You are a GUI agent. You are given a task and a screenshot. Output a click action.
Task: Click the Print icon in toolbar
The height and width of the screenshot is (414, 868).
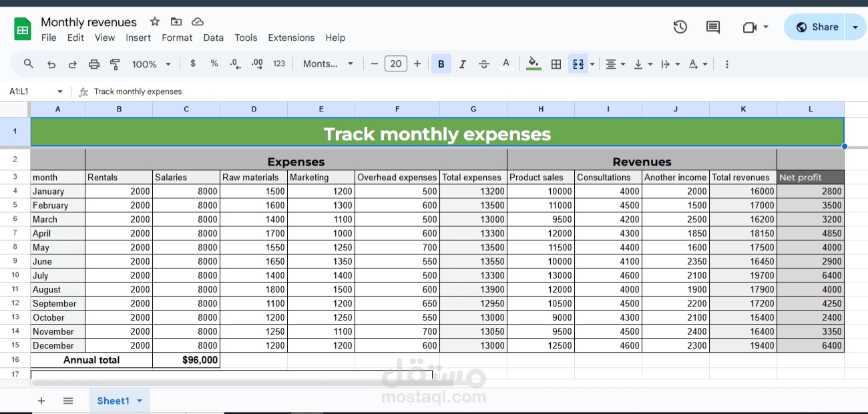point(94,64)
